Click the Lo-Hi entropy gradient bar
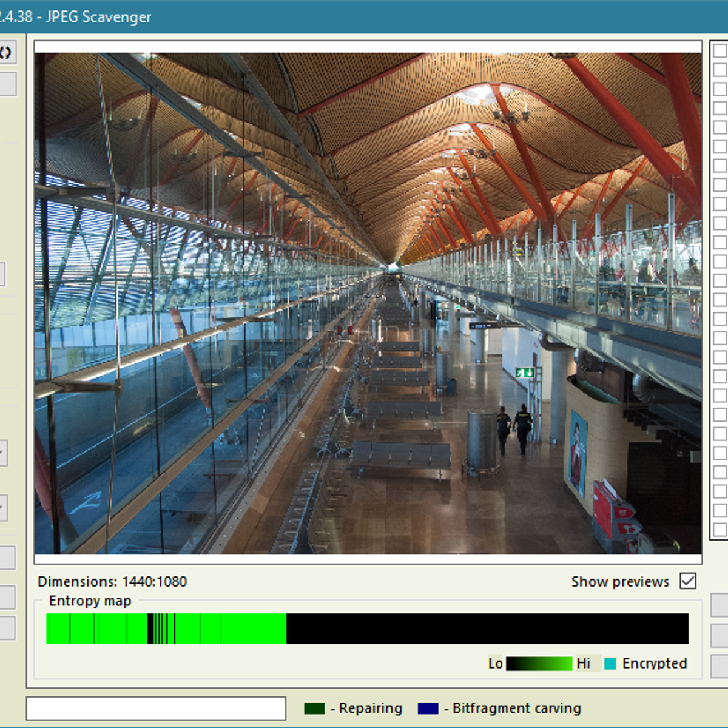This screenshot has width=728, height=728. [x=539, y=664]
